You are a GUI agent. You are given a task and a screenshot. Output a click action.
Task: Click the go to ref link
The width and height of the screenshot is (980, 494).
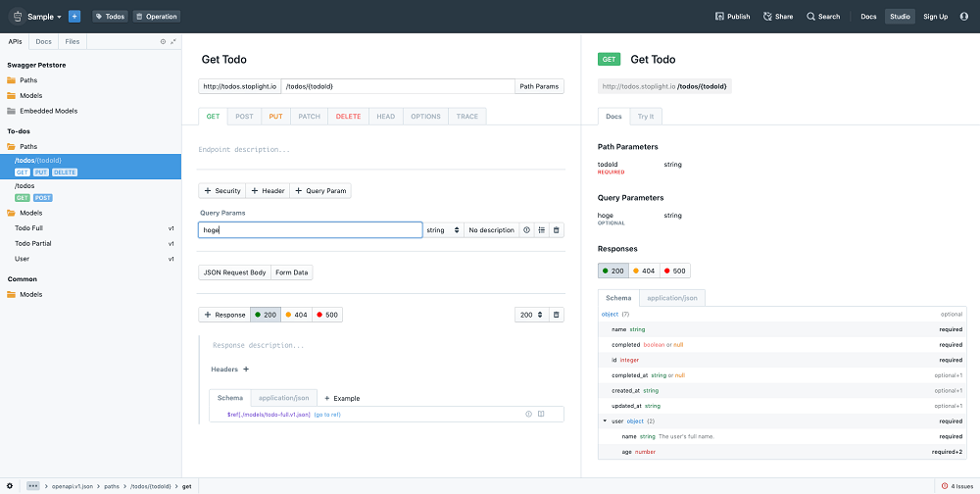(x=327, y=415)
